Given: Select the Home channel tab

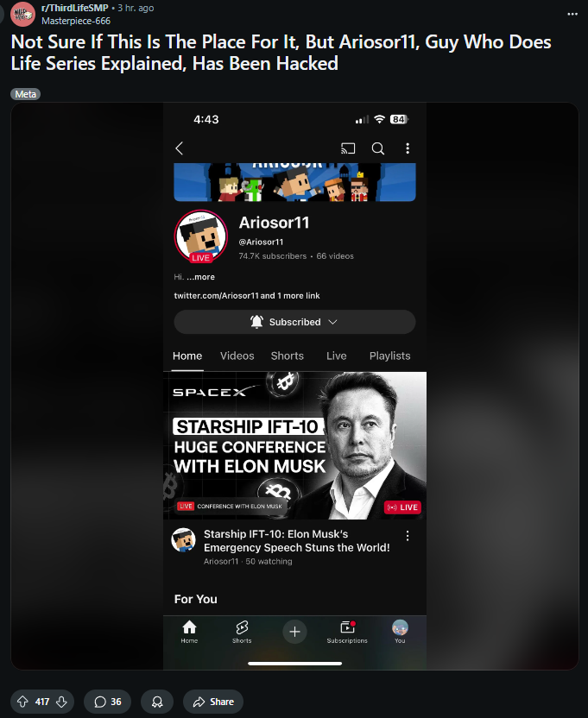Looking at the screenshot, I should 187,356.
